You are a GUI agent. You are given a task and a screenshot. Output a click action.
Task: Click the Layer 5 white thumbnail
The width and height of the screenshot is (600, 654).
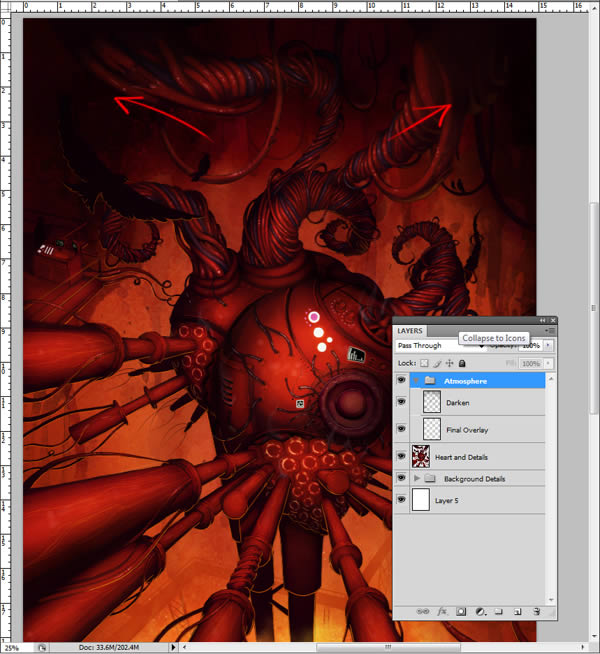(x=421, y=500)
